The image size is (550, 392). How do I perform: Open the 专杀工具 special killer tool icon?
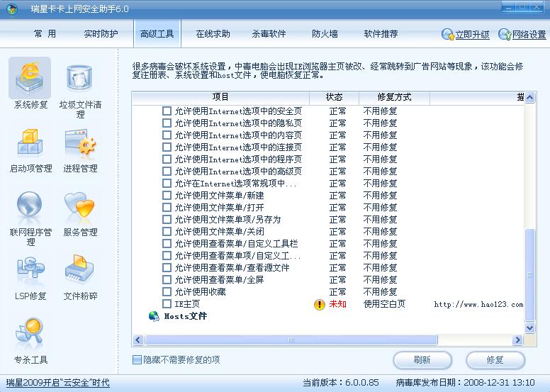click(30, 332)
